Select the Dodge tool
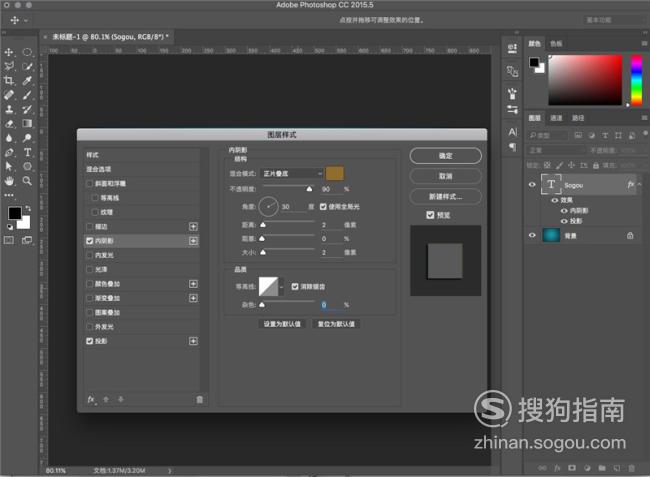This screenshot has width=650, height=477. [x=27, y=138]
